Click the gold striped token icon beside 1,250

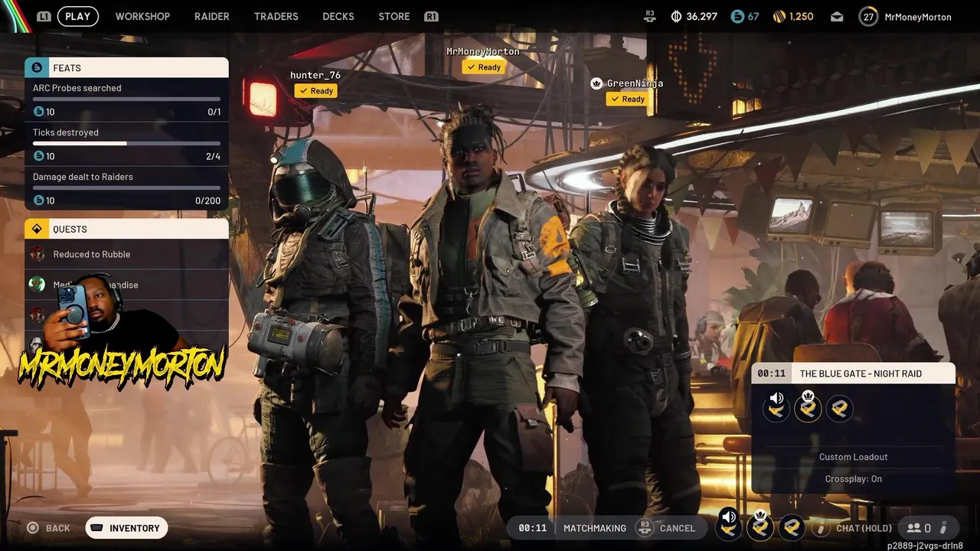click(779, 16)
